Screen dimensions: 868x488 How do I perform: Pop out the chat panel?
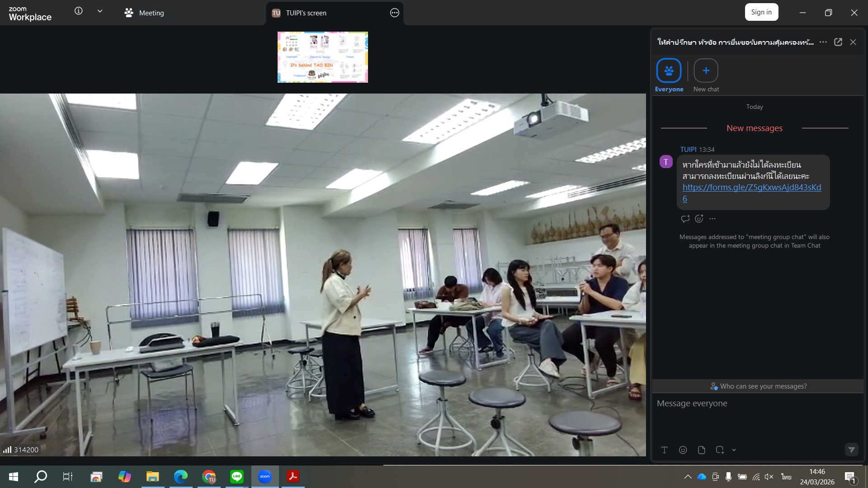[838, 42]
